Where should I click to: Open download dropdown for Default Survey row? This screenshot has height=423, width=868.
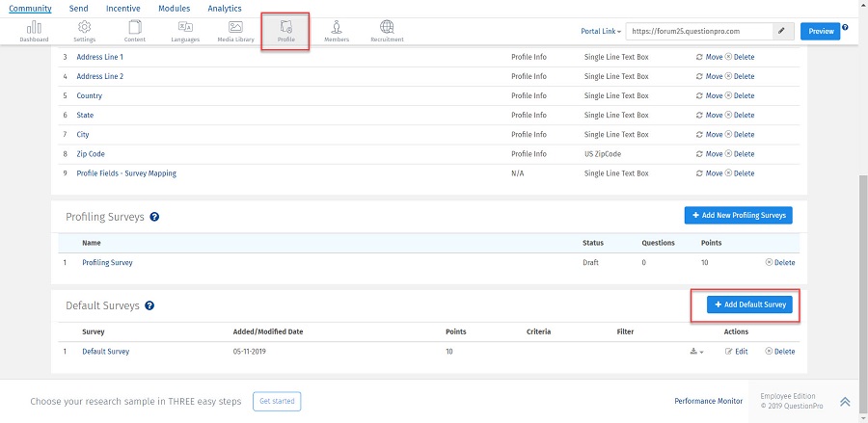[x=697, y=352]
